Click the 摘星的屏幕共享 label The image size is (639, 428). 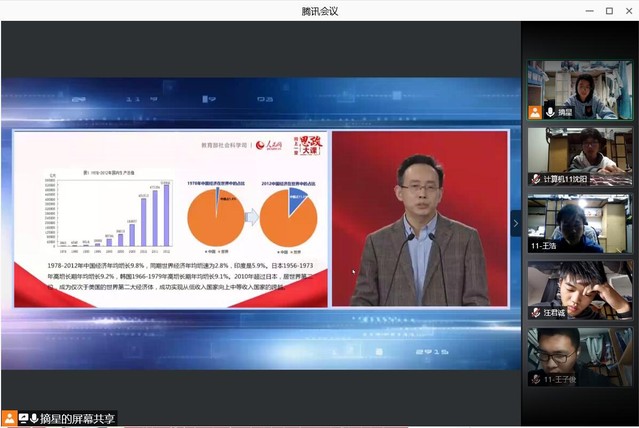pos(77,419)
